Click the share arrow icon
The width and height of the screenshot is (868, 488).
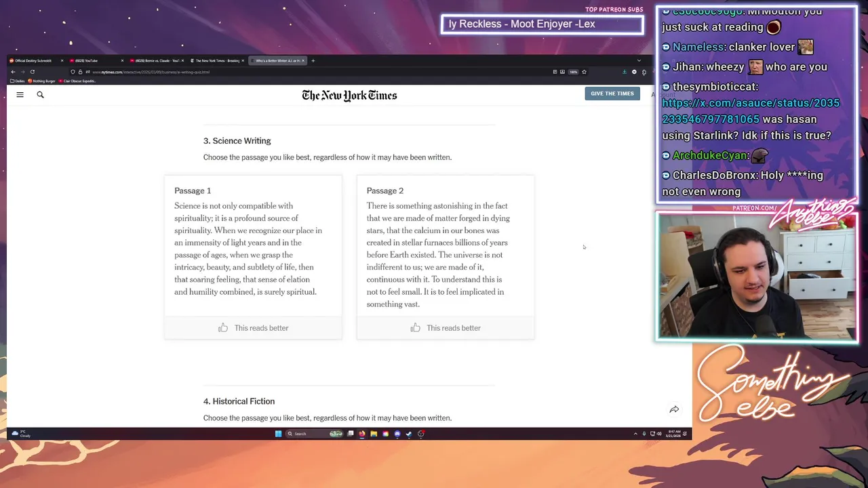(x=674, y=409)
